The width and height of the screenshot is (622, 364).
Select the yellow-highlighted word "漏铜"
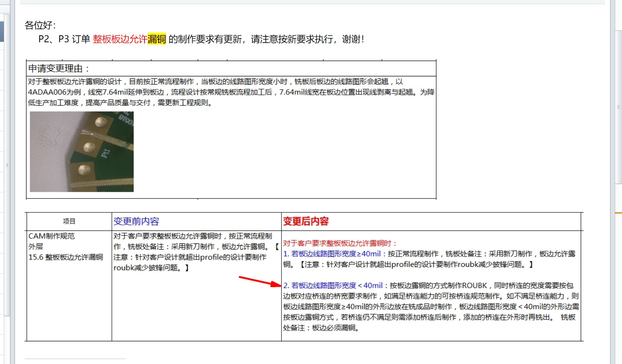pos(157,39)
